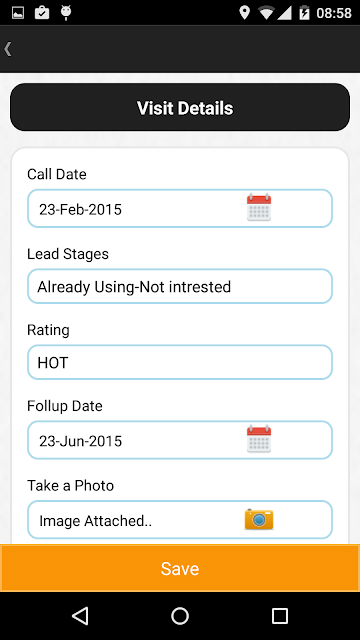The image size is (360, 640).
Task: Tap Android back navigation triangle
Action: 80,616
